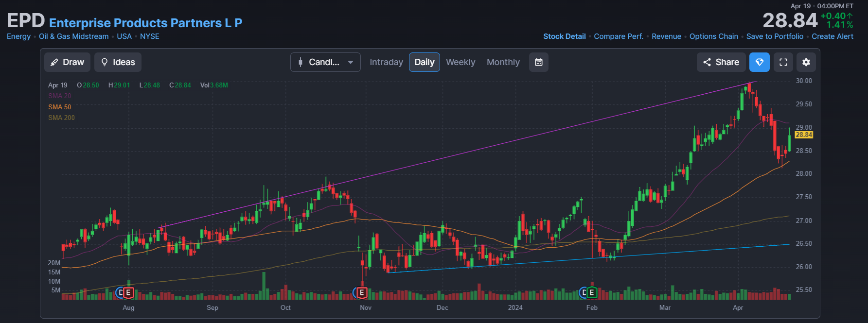The height and width of the screenshot is (323, 868).
Task: Click the 30.00 price axis label
Action: tap(804, 81)
